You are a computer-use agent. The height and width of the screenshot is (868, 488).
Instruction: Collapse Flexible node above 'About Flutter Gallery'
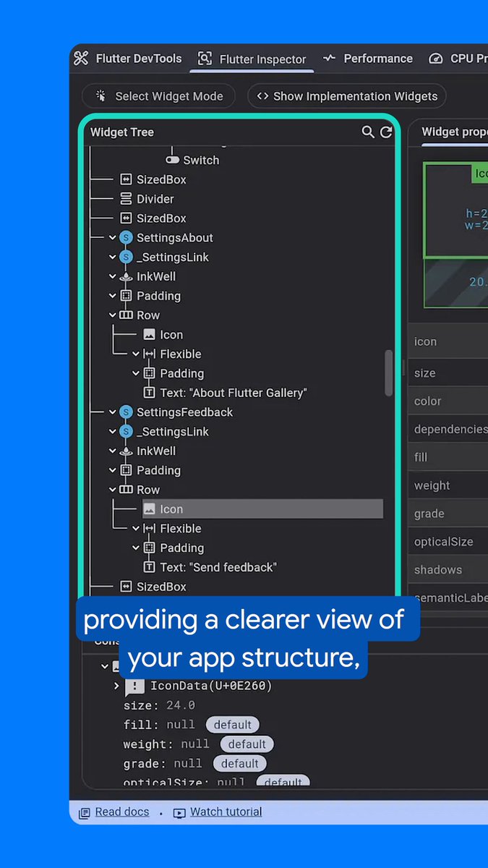(136, 354)
